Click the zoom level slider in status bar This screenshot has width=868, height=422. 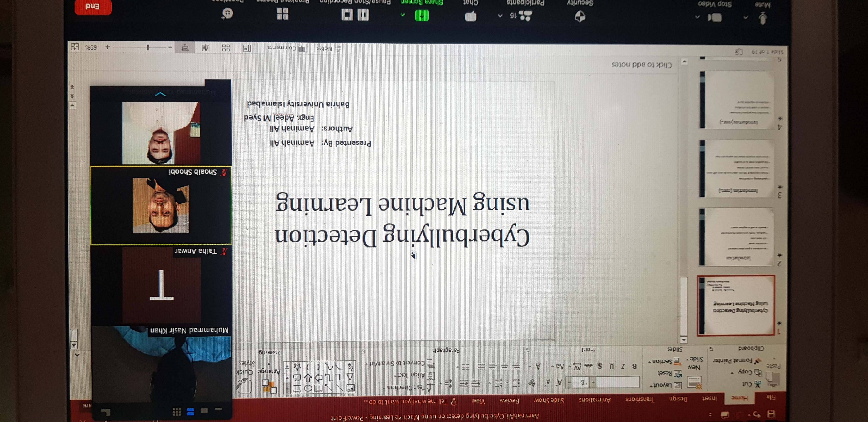(148, 48)
